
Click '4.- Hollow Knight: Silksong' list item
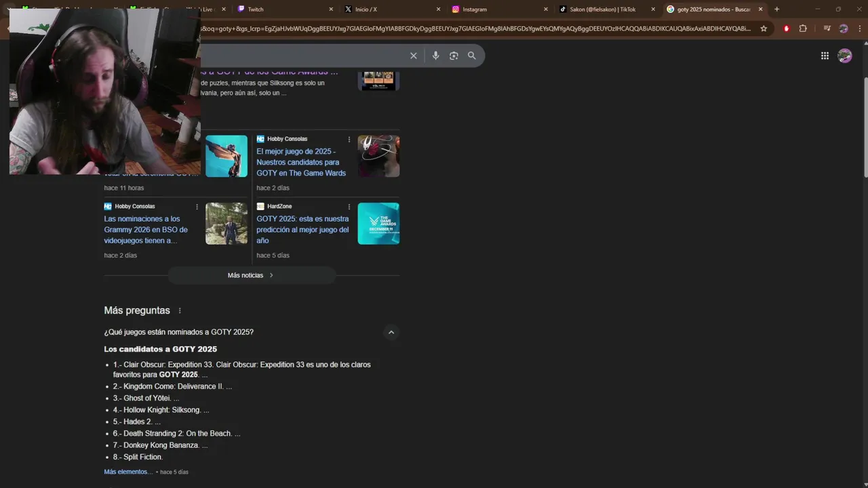(161, 410)
